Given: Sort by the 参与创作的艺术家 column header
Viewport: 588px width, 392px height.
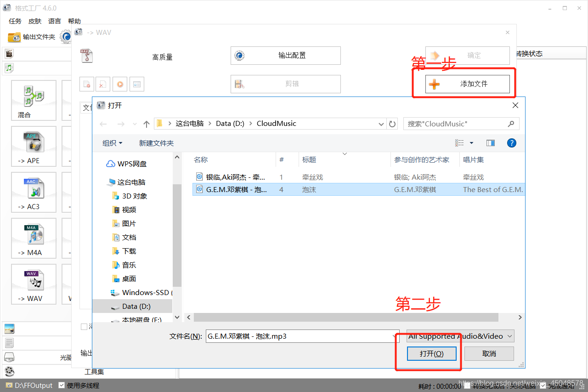Looking at the screenshot, I should click(422, 159).
